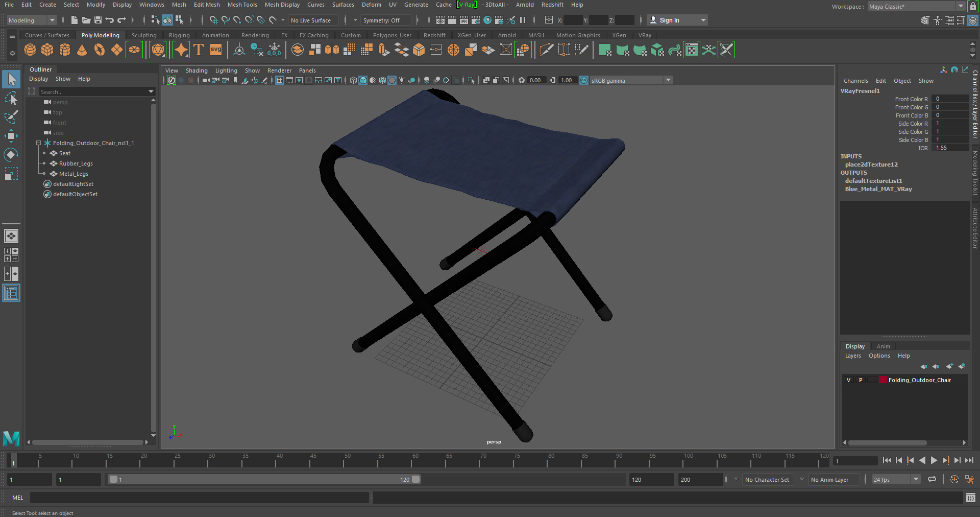Open the Outliner search filter dropdown arrow
Image resolution: width=980 pixels, height=517 pixels.
click(151, 91)
